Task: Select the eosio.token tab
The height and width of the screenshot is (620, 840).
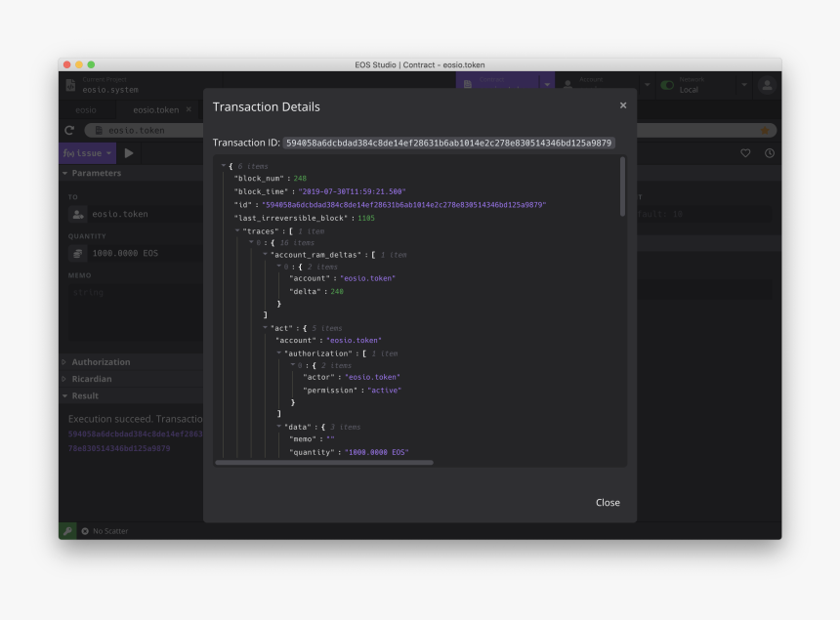Action: click(x=155, y=110)
